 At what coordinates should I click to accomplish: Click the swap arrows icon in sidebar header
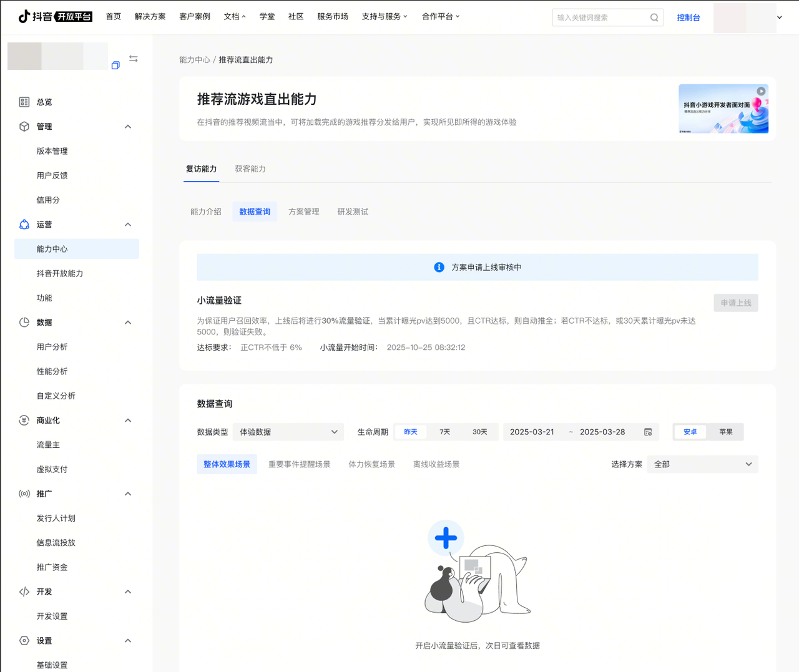134,59
